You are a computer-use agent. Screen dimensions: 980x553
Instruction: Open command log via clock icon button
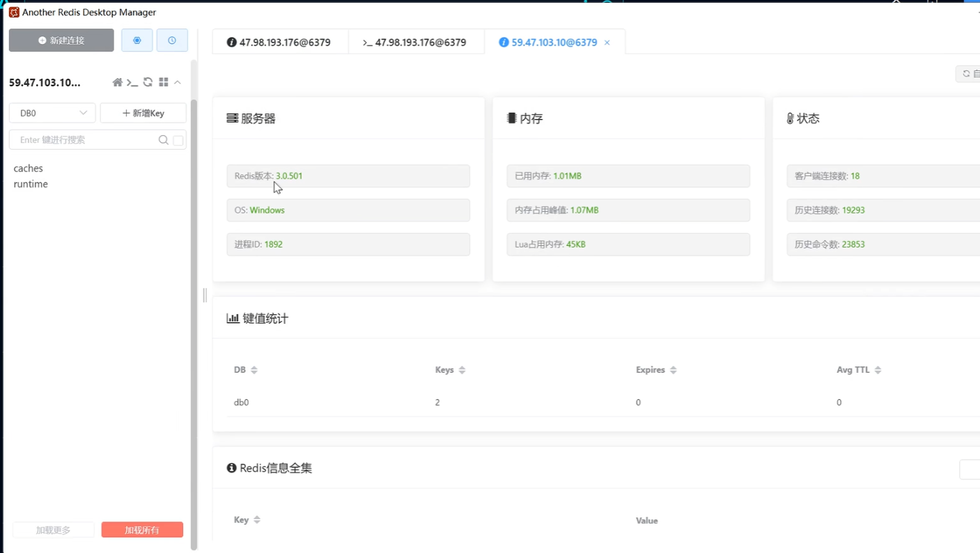[x=172, y=40]
